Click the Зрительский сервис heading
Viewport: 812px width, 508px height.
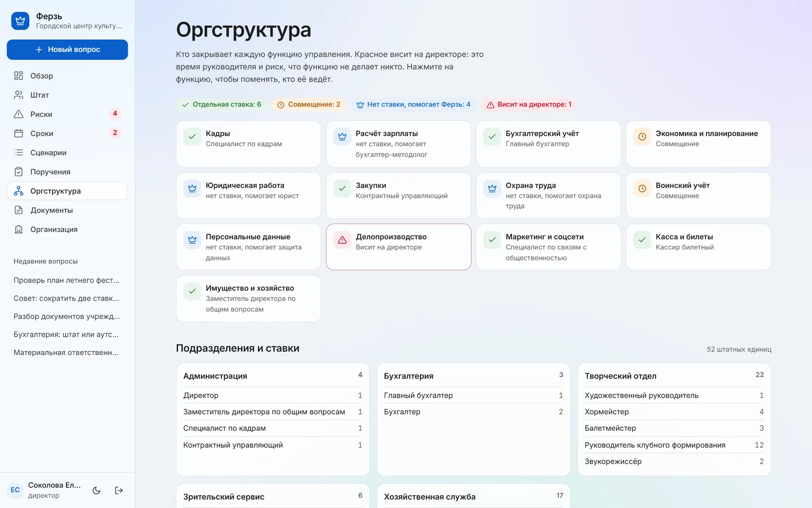[224, 497]
